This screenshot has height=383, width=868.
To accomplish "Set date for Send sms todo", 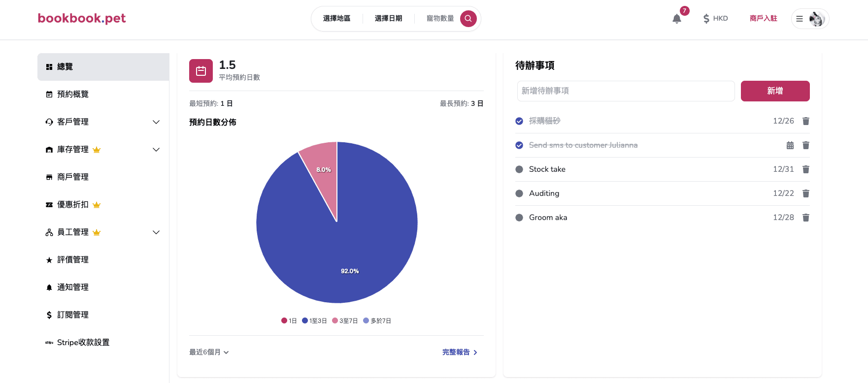I will pyautogui.click(x=790, y=145).
